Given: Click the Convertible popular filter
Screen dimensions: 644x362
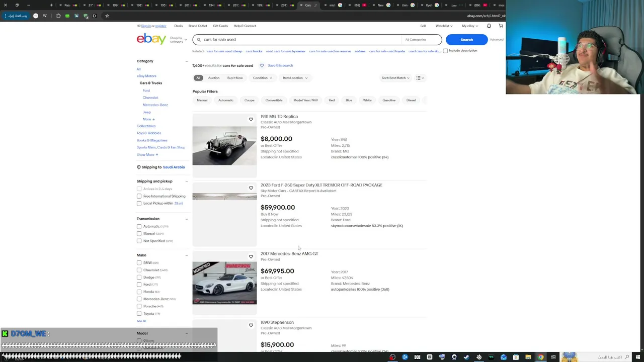Looking at the screenshot, I should 274,100.
